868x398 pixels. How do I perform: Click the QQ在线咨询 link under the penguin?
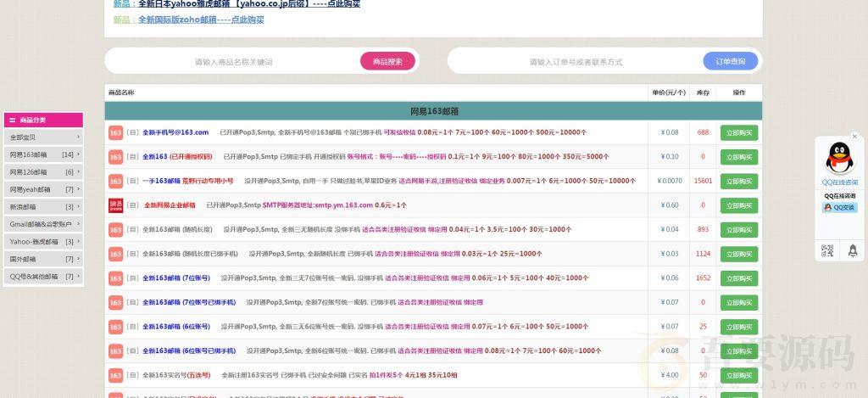click(839, 182)
